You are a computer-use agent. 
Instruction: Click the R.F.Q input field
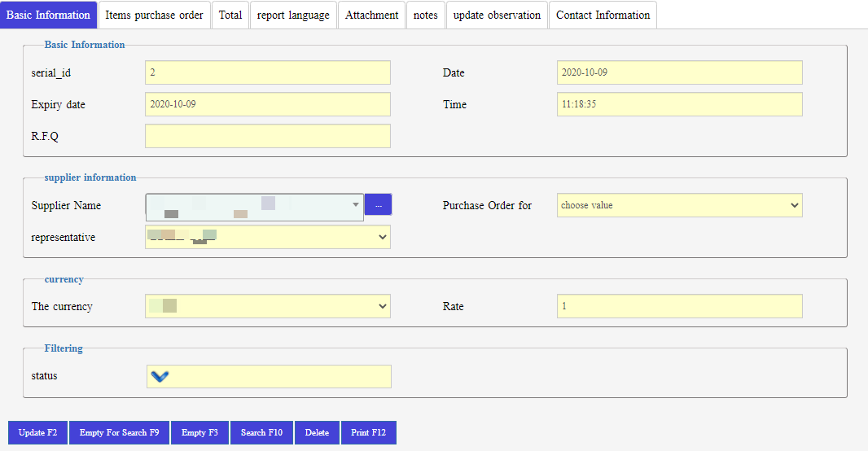[x=267, y=136]
